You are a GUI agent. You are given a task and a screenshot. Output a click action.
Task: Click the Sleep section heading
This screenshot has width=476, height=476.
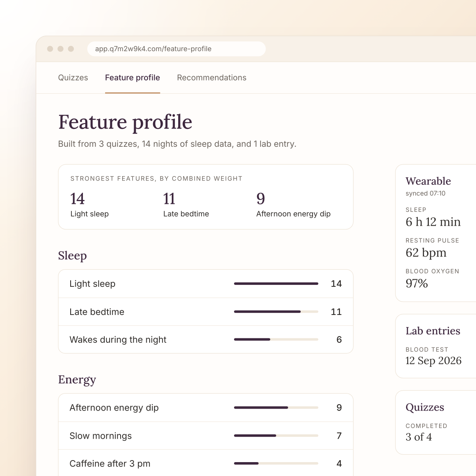pos(72,256)
